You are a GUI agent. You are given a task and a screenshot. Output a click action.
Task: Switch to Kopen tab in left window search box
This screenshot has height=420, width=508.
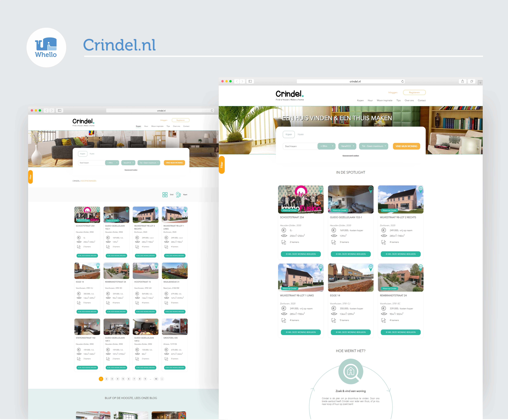[x=83, y=154]
